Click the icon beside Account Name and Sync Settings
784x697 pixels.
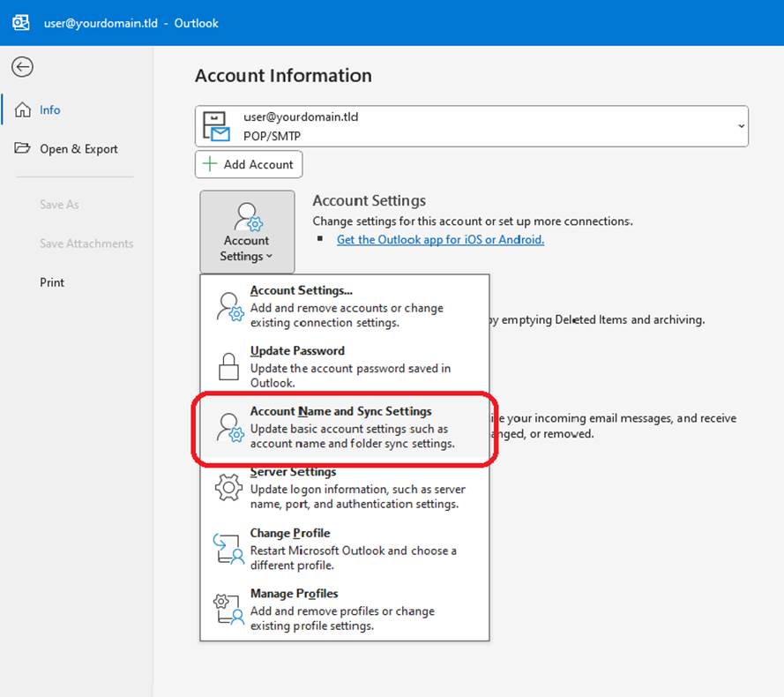[x=230, y=427]
